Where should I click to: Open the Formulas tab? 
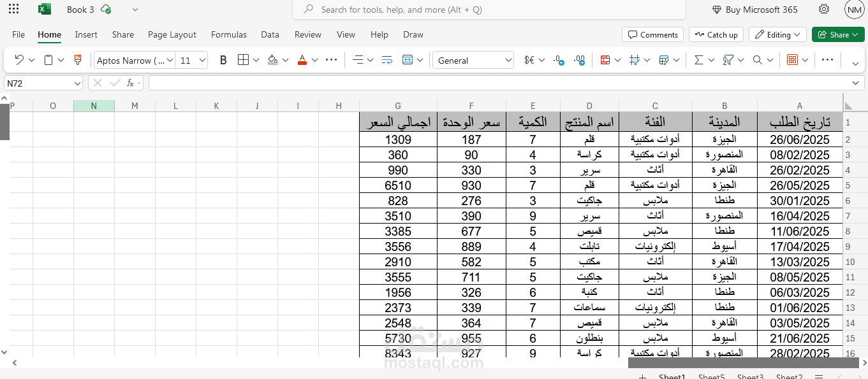229,34
